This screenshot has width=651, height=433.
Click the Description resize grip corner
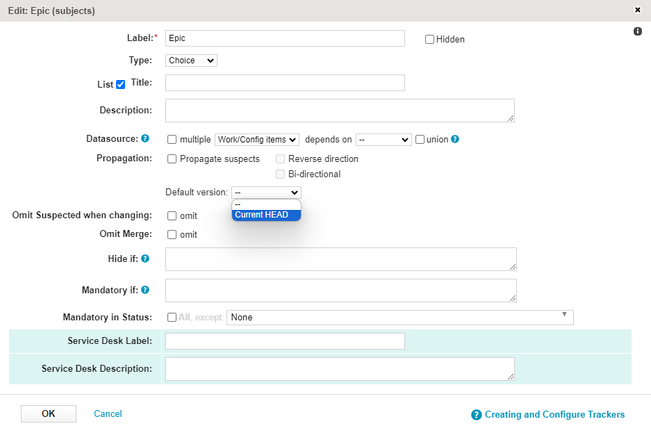(x=511, y=118)
